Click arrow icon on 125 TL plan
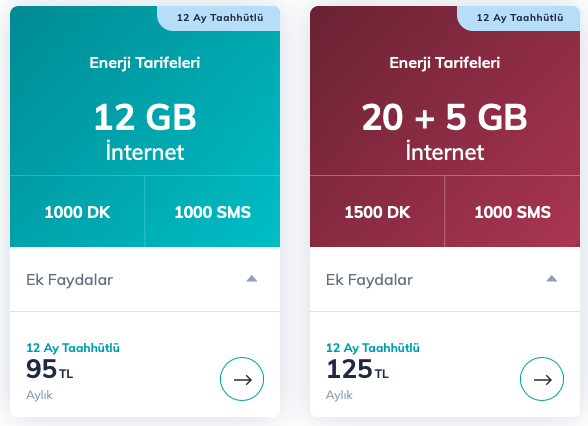This screenshot has height=426, width=588. [542, 379]
